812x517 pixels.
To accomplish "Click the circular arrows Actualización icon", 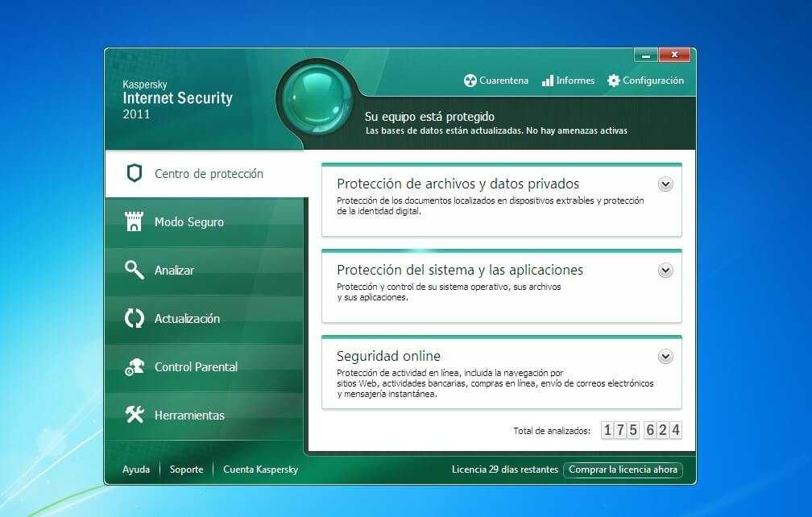I will [x=134, y=318].
